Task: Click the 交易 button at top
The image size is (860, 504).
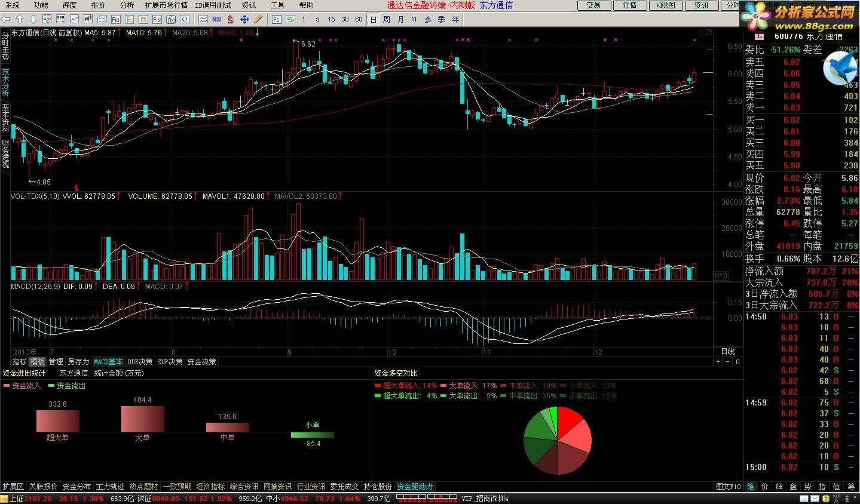Action: coord(593,5)
